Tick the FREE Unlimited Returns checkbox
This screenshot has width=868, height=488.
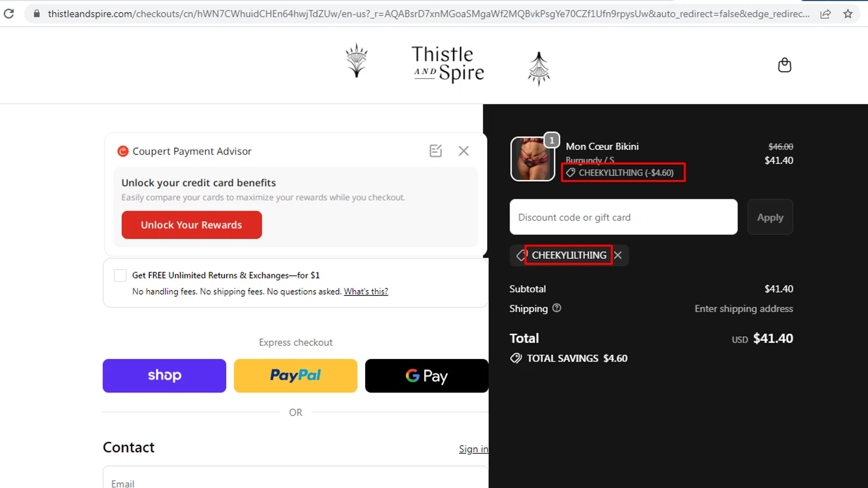click(120, 276)
